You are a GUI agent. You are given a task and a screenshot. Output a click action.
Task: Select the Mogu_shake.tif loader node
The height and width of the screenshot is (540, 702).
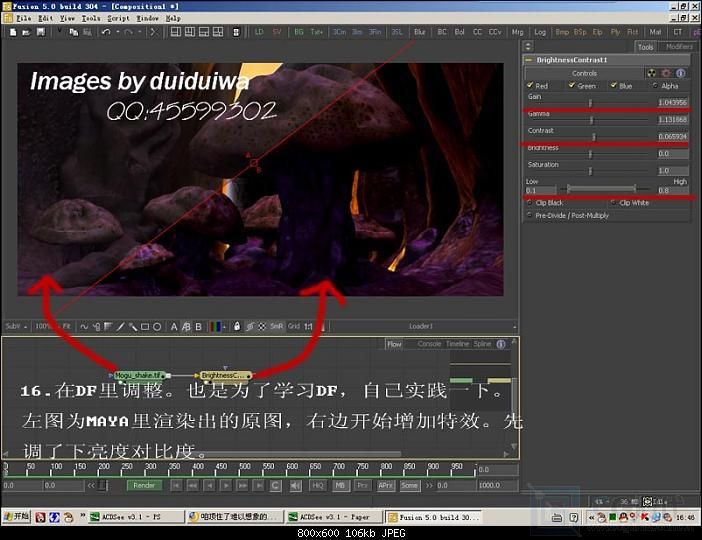point(140,375)
